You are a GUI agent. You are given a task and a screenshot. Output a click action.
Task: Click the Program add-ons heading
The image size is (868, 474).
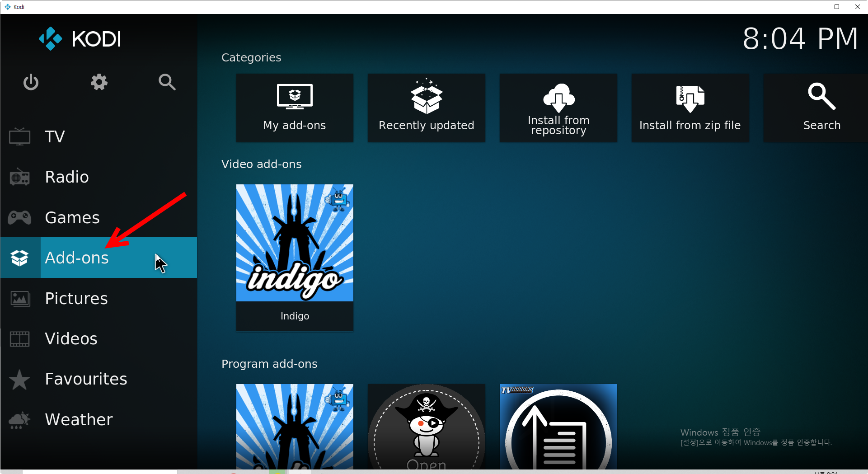tap(269, 364)
